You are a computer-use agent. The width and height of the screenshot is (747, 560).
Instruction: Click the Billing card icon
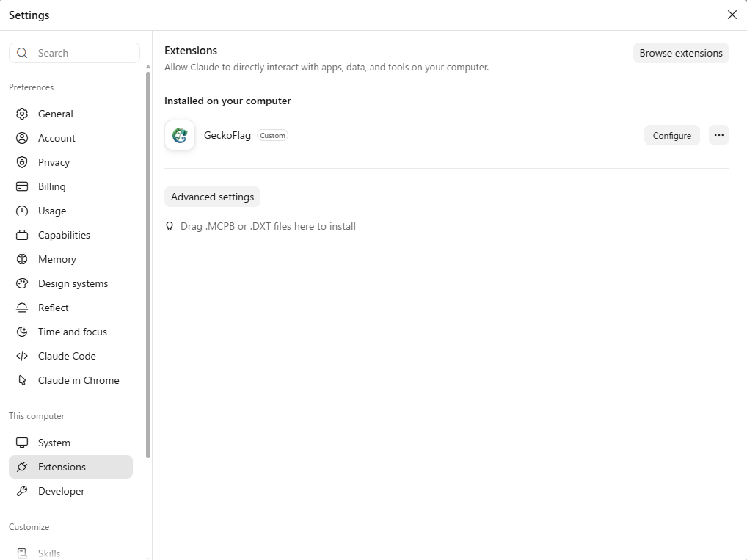point(22,186)
